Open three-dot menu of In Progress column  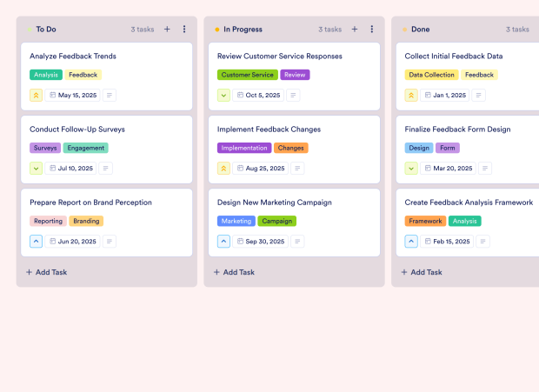point(371,30)
